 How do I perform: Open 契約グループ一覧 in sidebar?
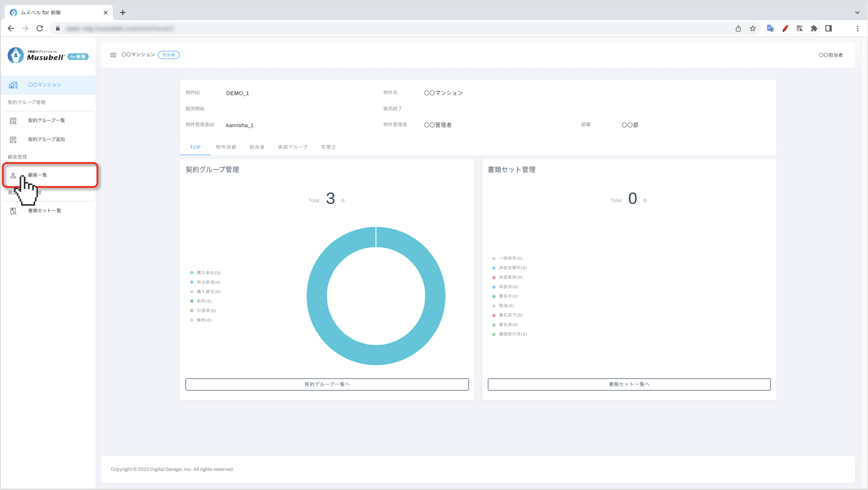[x=46, y=120]
